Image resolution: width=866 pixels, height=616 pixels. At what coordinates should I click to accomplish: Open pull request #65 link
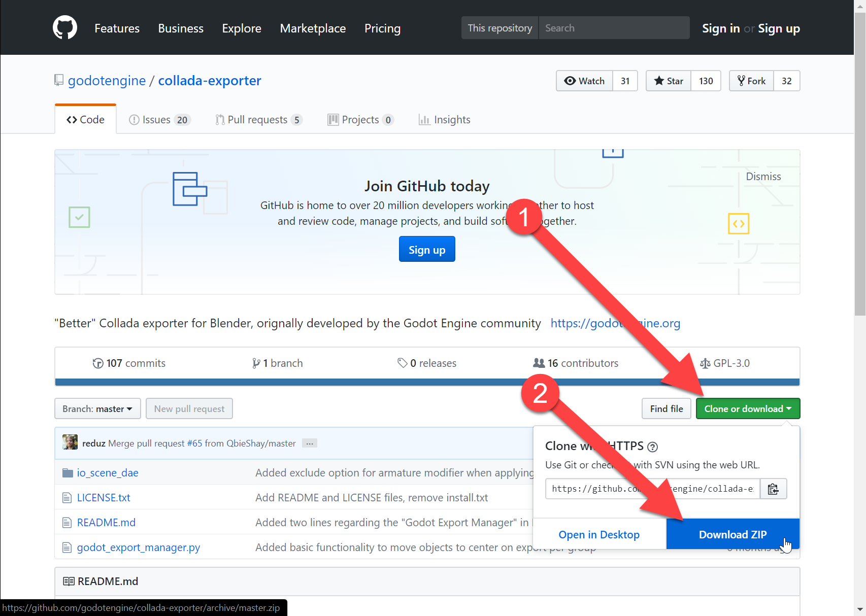pos(194,443)
